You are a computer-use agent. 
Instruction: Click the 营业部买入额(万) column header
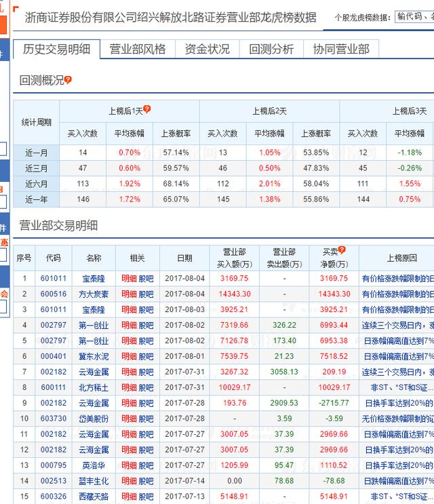tap(235, 258)
